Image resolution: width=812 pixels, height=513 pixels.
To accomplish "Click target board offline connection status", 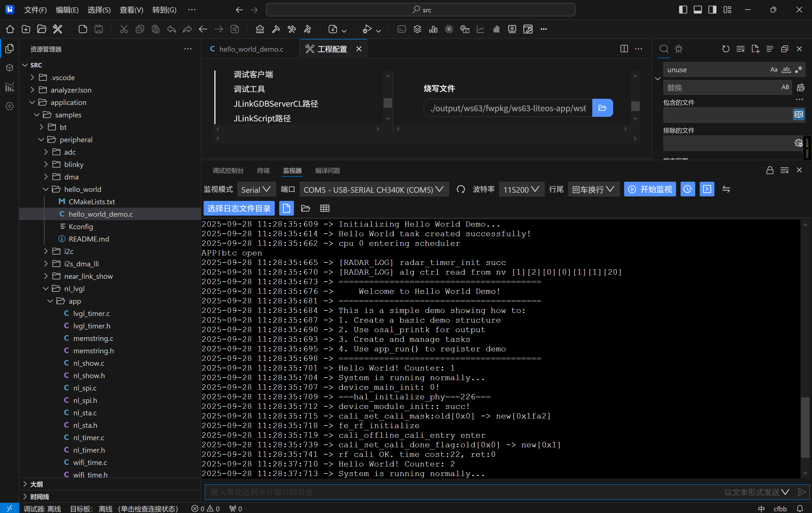I will [124, 508].
